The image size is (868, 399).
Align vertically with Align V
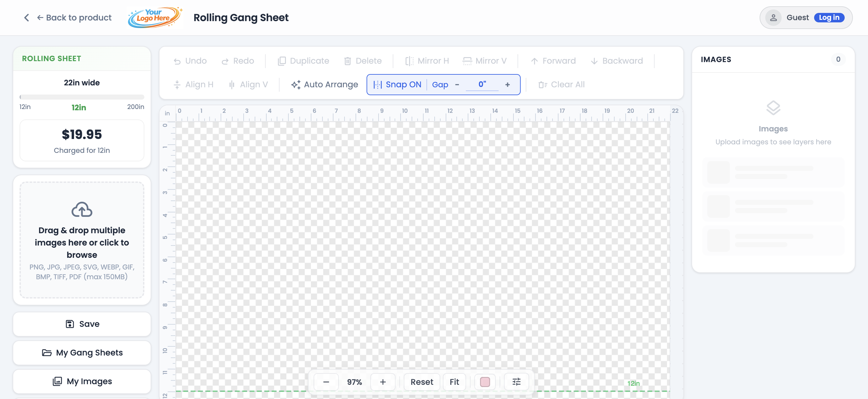tap(248, 84)
